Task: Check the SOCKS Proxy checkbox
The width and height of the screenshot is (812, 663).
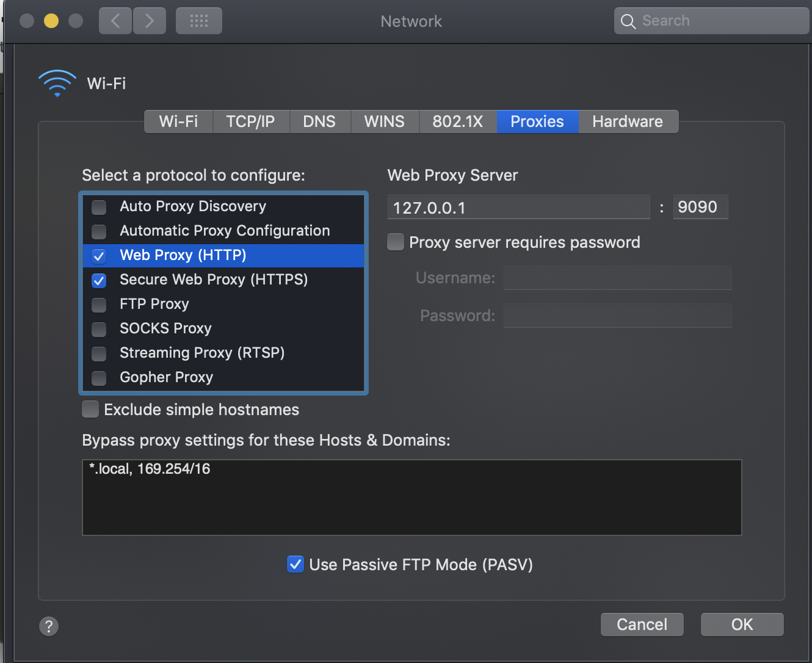Action: pos(99,329)
